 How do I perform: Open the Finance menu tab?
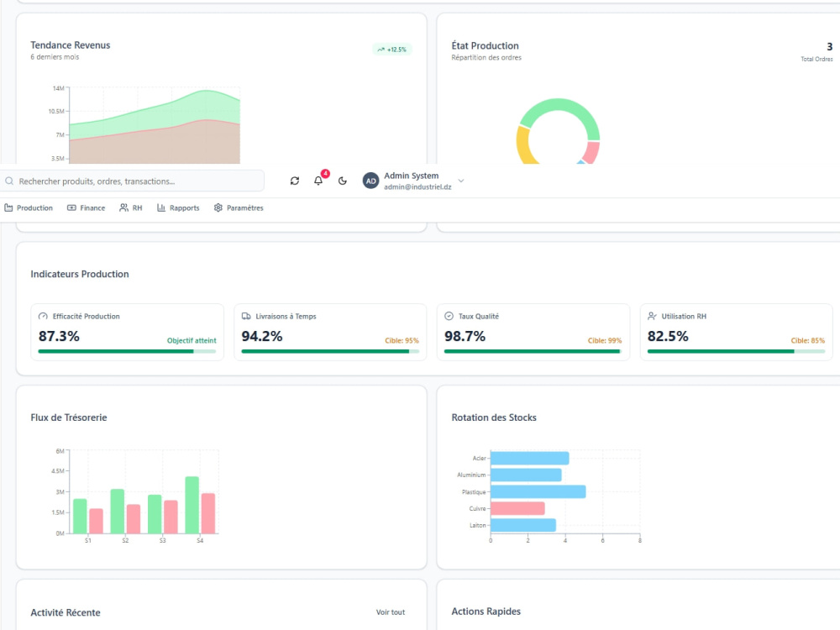point(87,207)
